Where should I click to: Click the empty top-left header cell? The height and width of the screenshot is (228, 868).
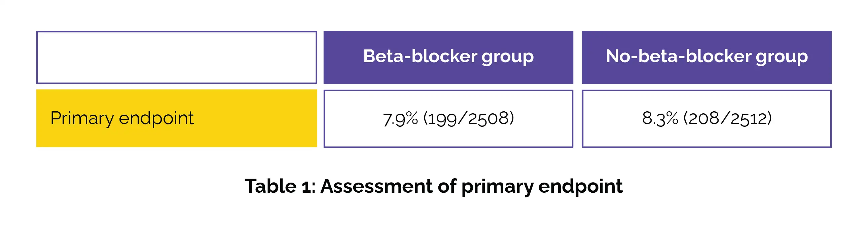pos(177,57)
